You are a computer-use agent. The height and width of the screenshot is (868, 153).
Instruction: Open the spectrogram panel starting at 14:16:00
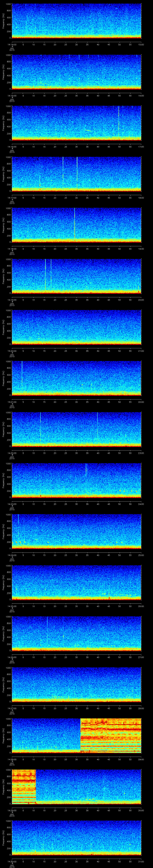[76, 123]
